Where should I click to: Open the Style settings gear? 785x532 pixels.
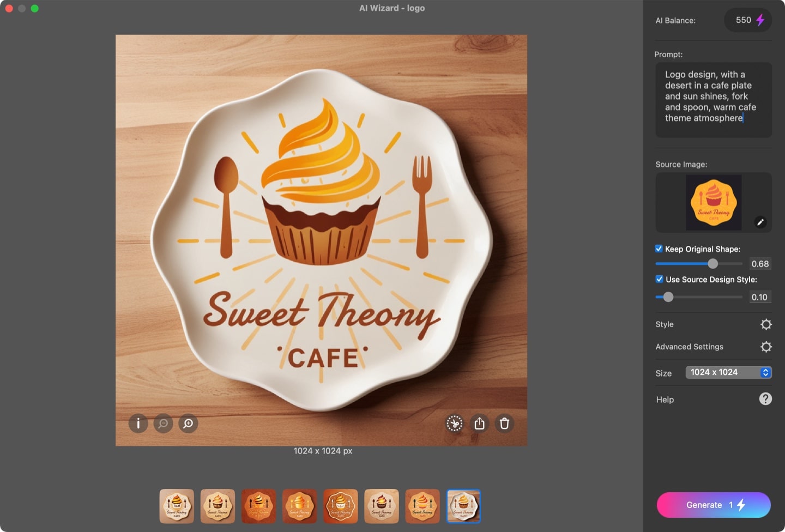(x=766, y=324)
